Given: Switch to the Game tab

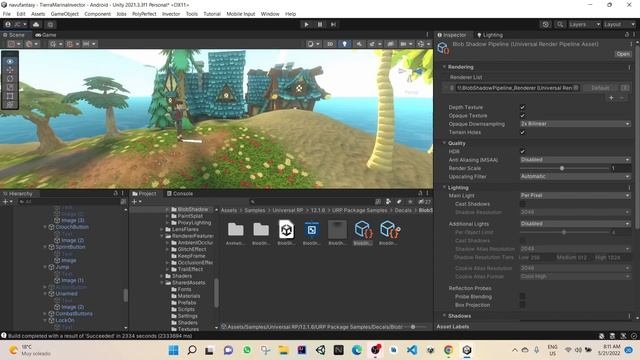Looking at the screenshot, I should pos(46,35).
